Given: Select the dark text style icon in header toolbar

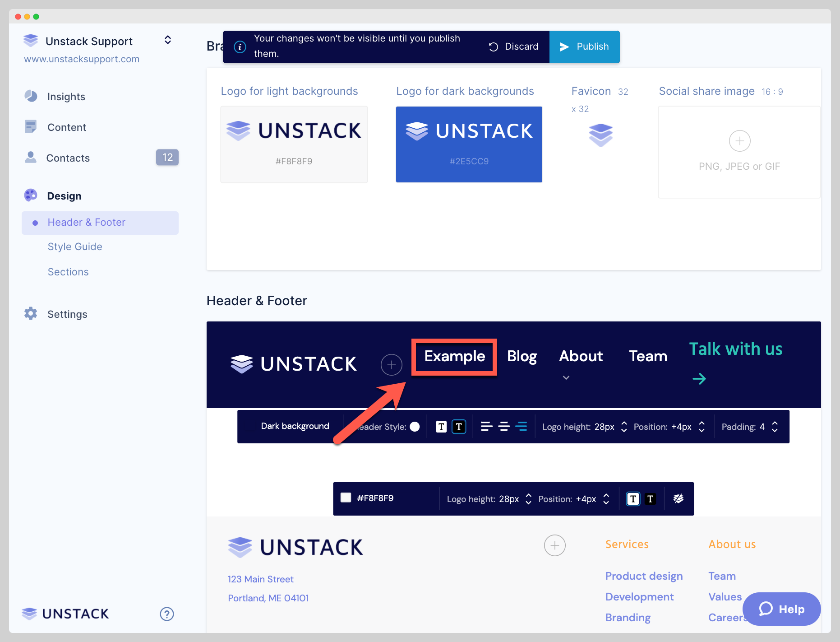Looking at the screenshot, I should pos(459,426).
